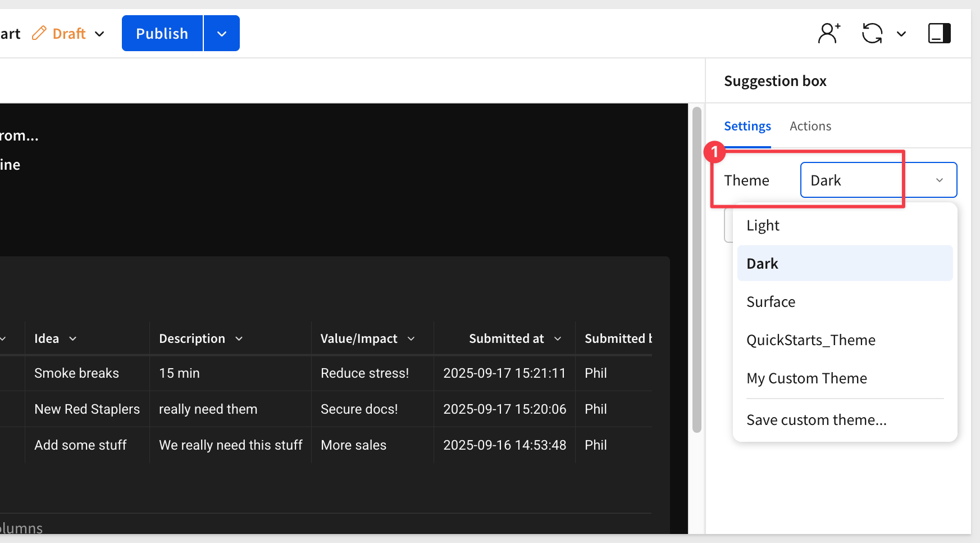This screenshot has height=543, width=980.
Task: Switch to the Actions tab
Action: tap(810, 126)
